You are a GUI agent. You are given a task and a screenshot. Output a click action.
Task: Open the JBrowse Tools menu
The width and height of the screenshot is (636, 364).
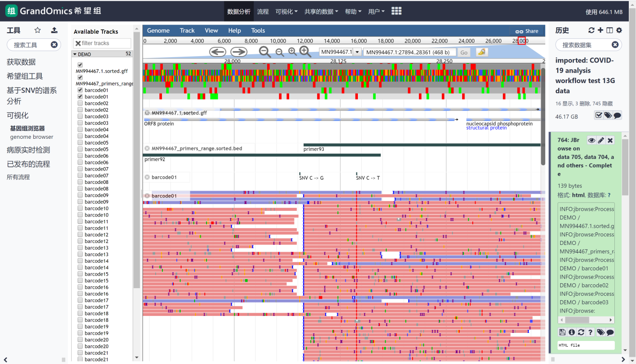(258, 31)
